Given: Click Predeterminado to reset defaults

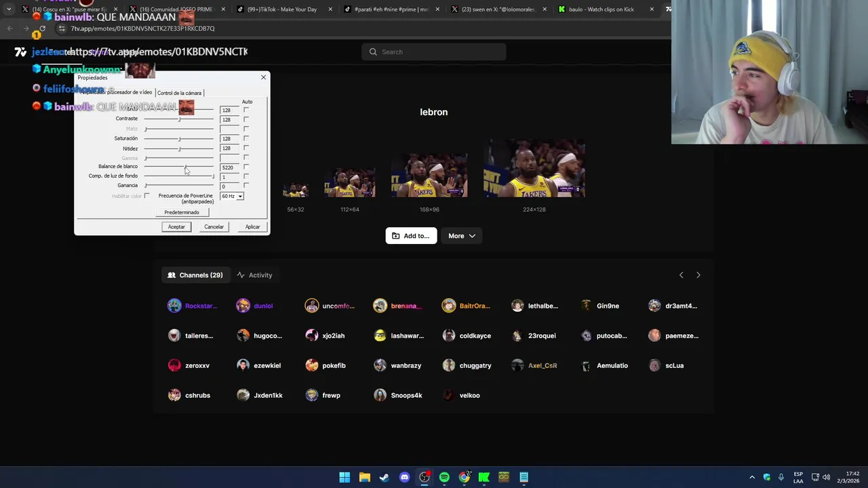Looking at the screenshot, I should coord(182,212).
